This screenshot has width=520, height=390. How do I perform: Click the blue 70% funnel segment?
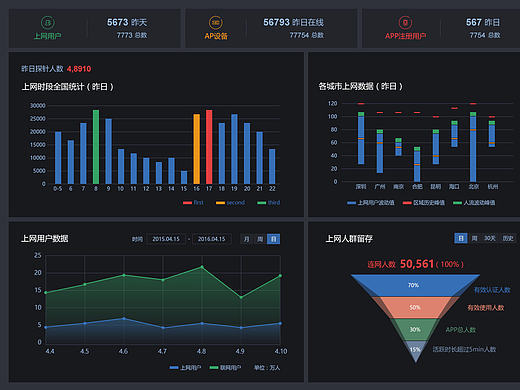click(415, 285)
